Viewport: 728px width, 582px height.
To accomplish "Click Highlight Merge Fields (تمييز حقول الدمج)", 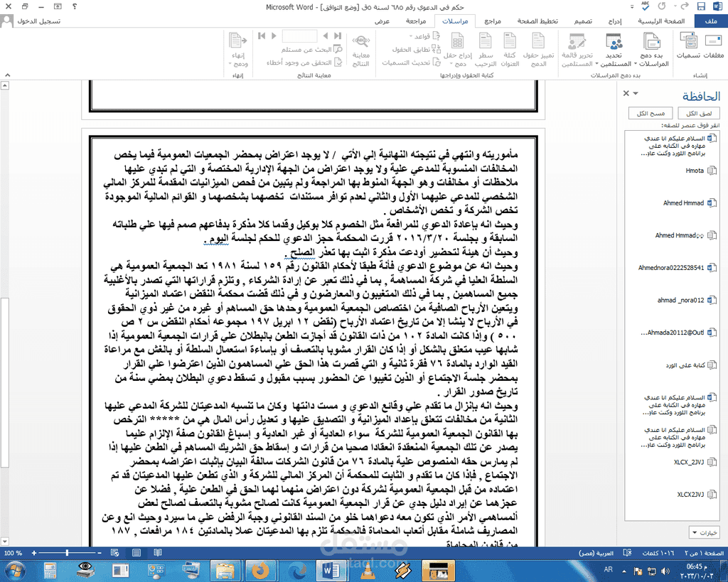I will click(539, 49).
